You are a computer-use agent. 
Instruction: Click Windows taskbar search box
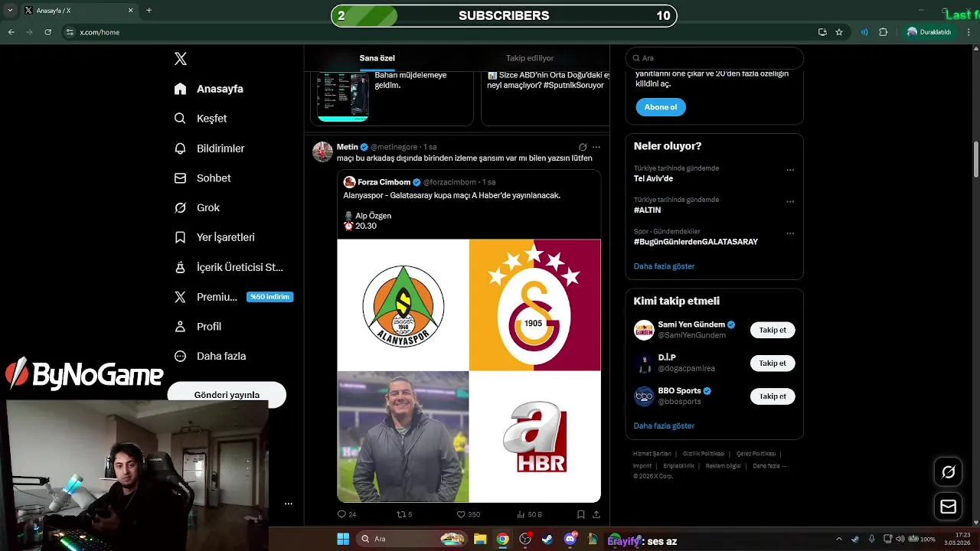coord(412,539)
